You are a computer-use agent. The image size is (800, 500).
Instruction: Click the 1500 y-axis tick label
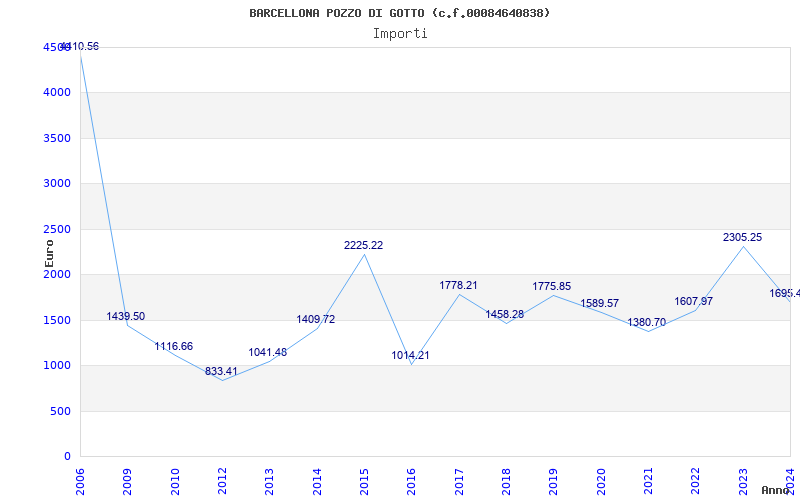57,320
